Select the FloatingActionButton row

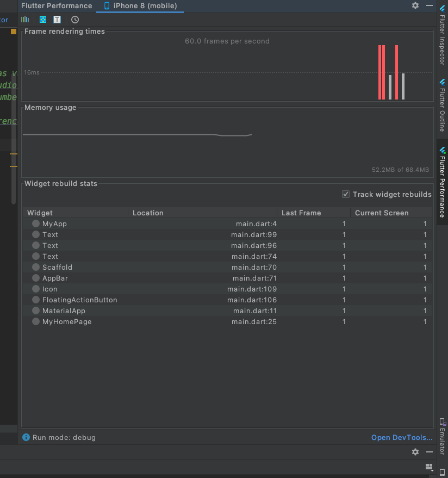tap(79, 300)
